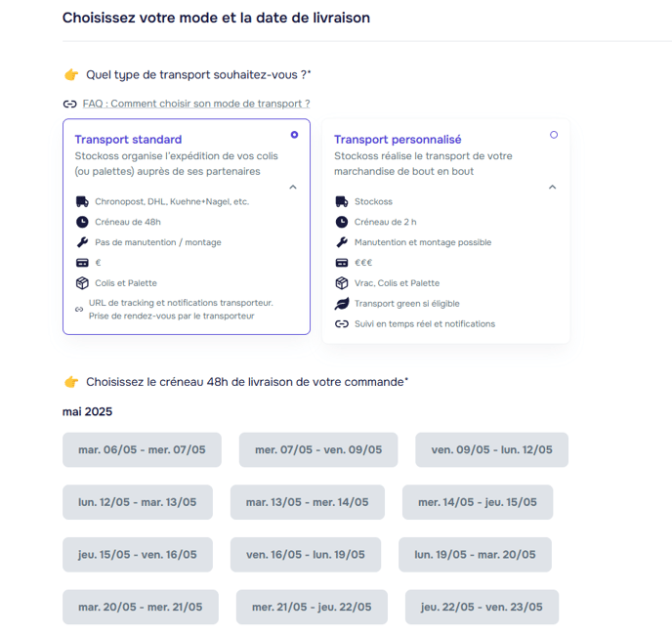The width and height of the screenshot is (672, 634).
Task: Click the credit card icon beside €€€
Action: click(x=341, y=263)
